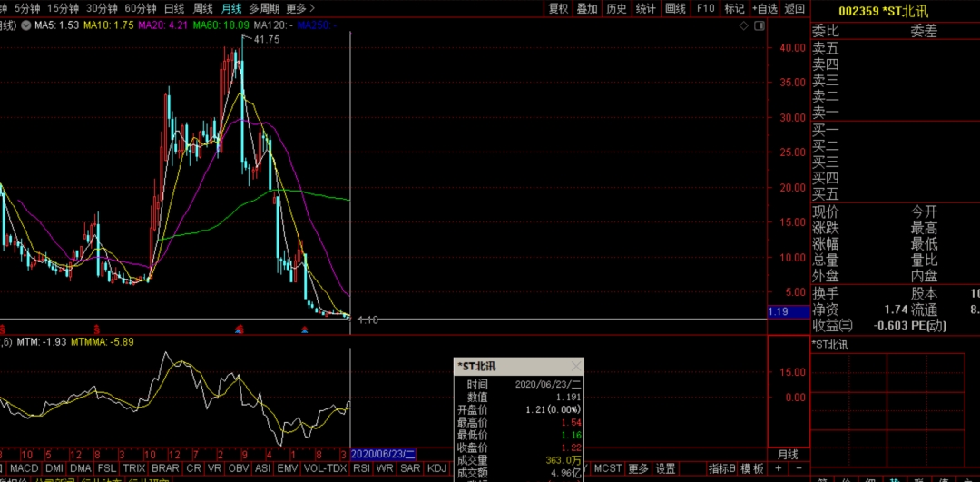Viewport: 980px width, 482px height.
Task: Open the 设置 indicator settings
Action: coord(666,468)
